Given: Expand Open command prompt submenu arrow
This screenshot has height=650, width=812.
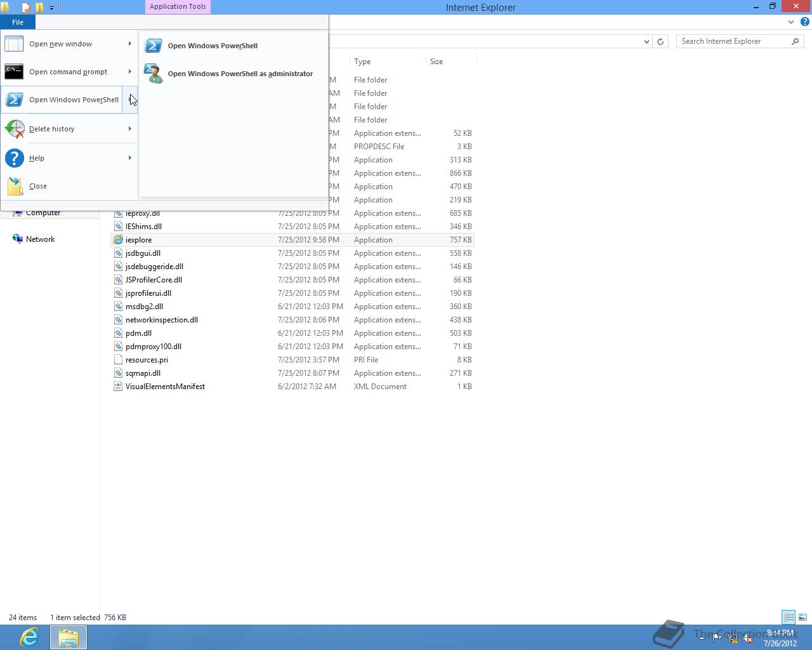Looking at the screenshot, I should [129, 72].
